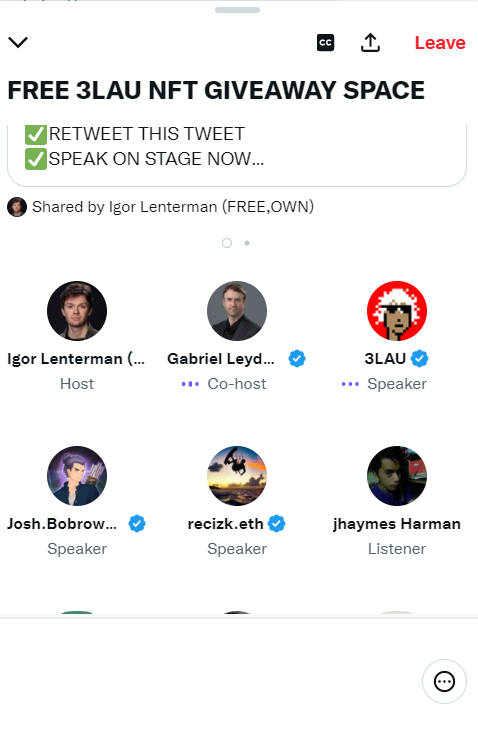This screenshot has width=478, height=739.
Task: Open Gabriel Leydon co-host avatar
Action: 237,311
